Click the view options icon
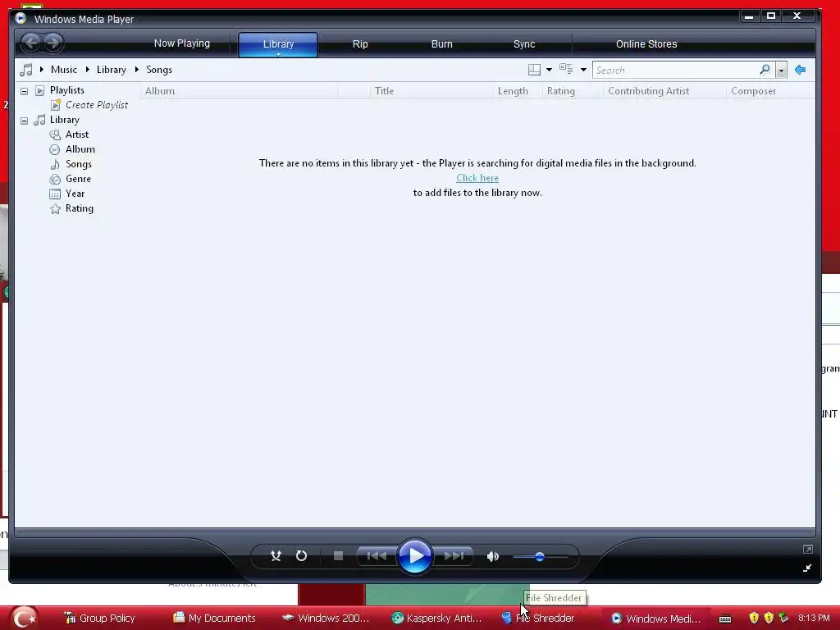The height and width of the screenshot is (630, 840). 566,69
